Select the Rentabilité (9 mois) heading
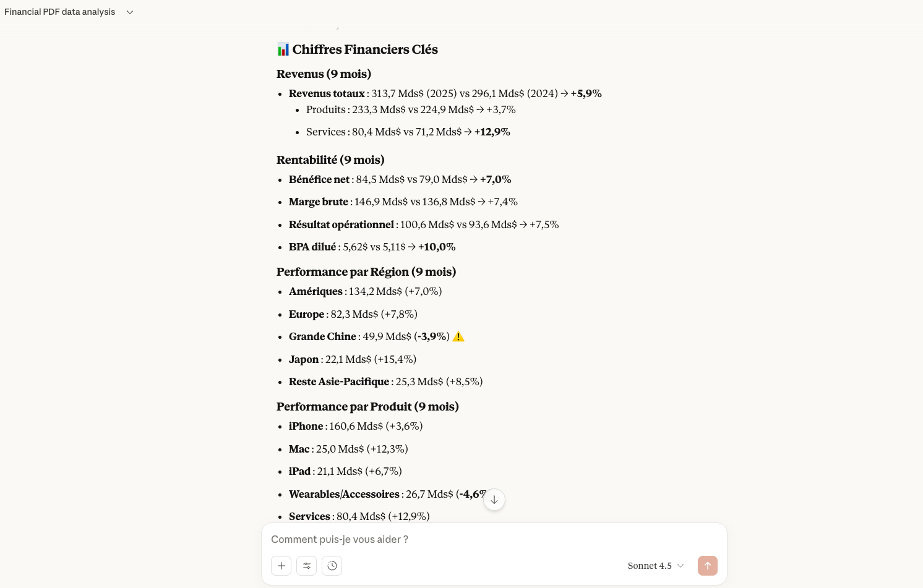Screen dimensions: 923x588 click(330, 160)
